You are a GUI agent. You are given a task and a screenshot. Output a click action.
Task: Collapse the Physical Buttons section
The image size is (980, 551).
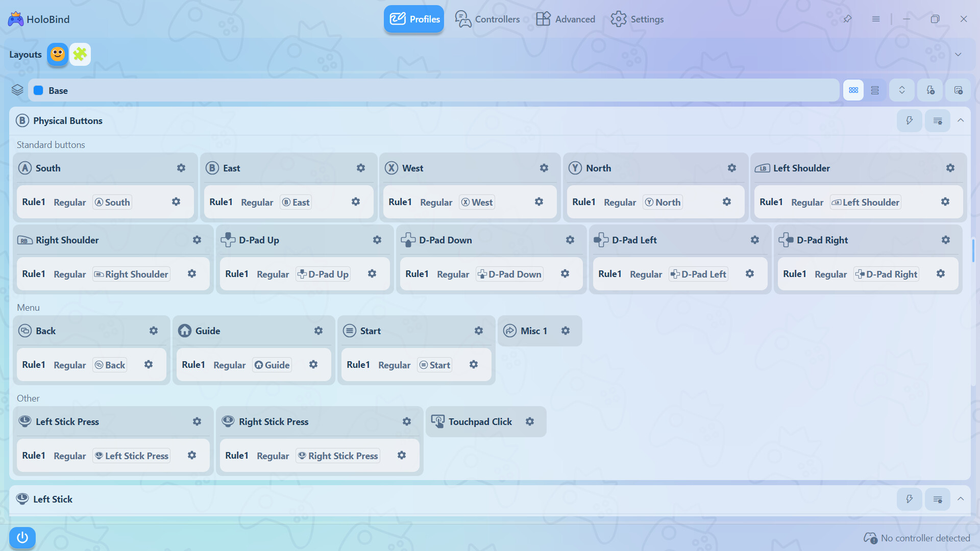point(961,120)
